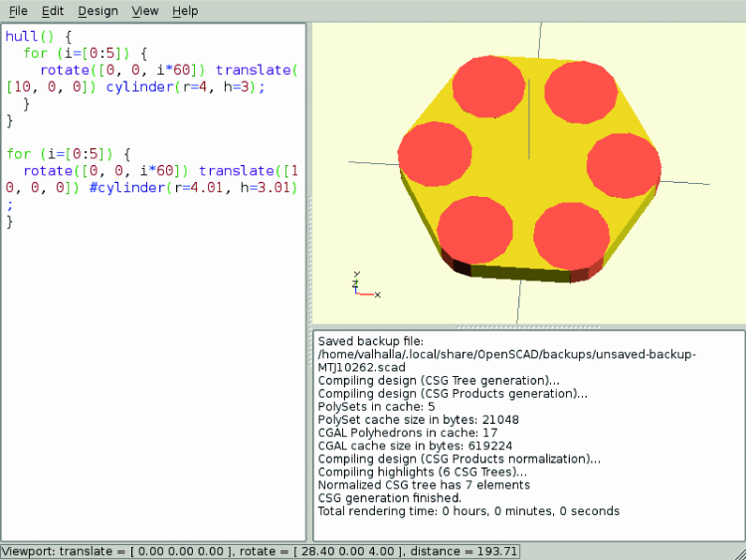Click the XYZ axis indicator in viewport

(362, 287)
